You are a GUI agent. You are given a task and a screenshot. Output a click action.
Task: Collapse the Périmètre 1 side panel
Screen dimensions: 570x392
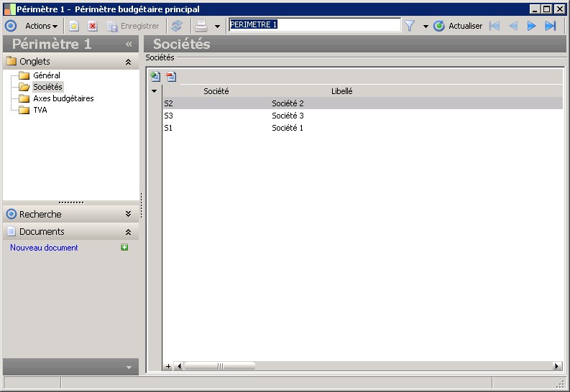[129, 44]
